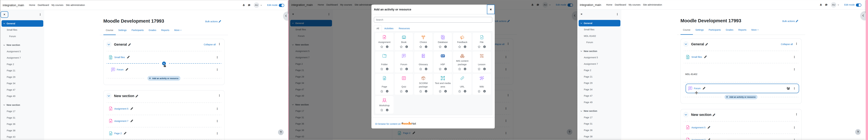Star the Assignment activity as favourite
Screen dimensions: 868x140
[x=381, y=47]
